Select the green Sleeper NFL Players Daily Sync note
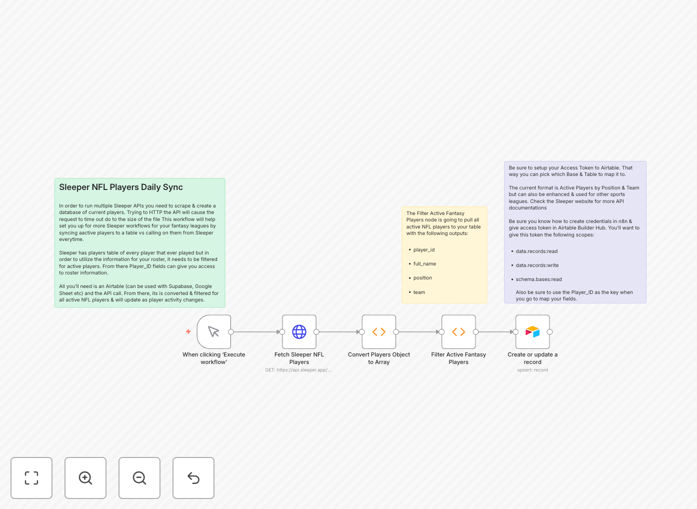Screen dimensions: 697x509 [140, 243]
